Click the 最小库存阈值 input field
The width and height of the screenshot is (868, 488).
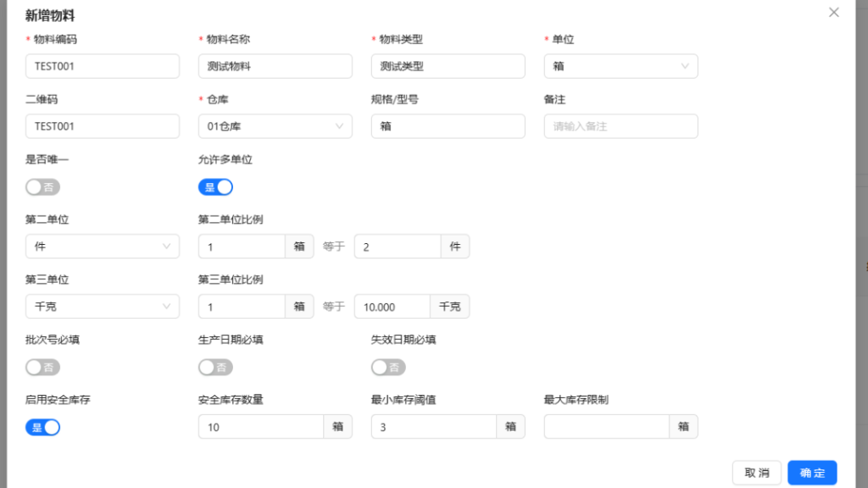pos(433,427)
